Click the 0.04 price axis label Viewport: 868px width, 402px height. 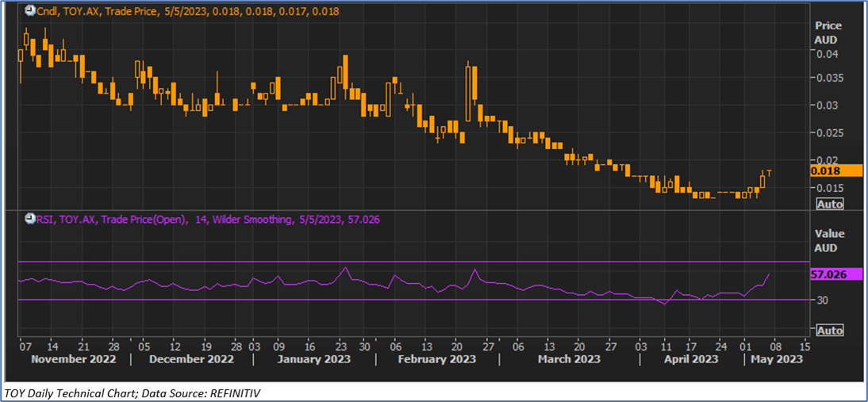coord(828,54)
